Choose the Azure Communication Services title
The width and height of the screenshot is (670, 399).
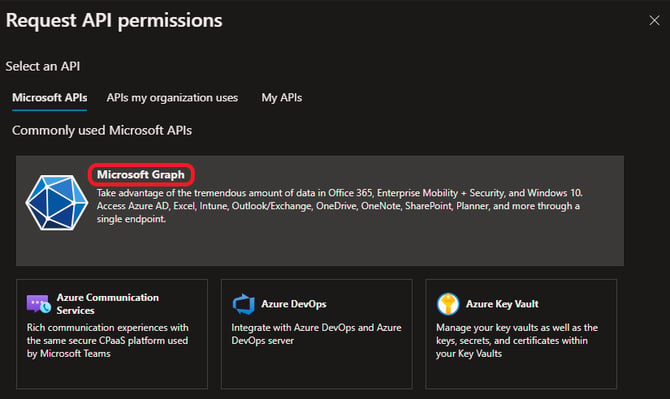[108, 304]
